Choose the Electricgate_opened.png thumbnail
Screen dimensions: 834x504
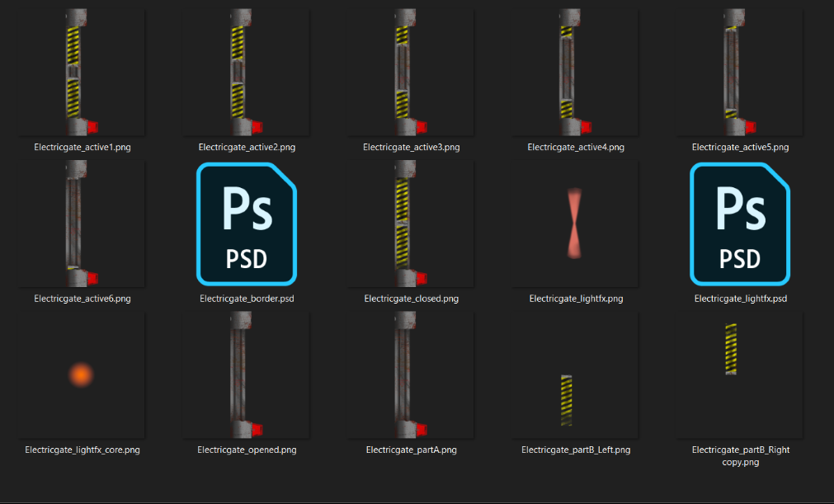pos(247,374)
